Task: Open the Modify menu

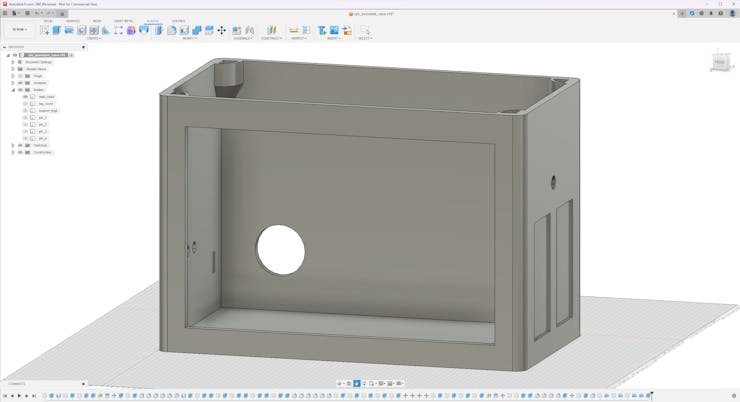Action: (x=189, y=38)
